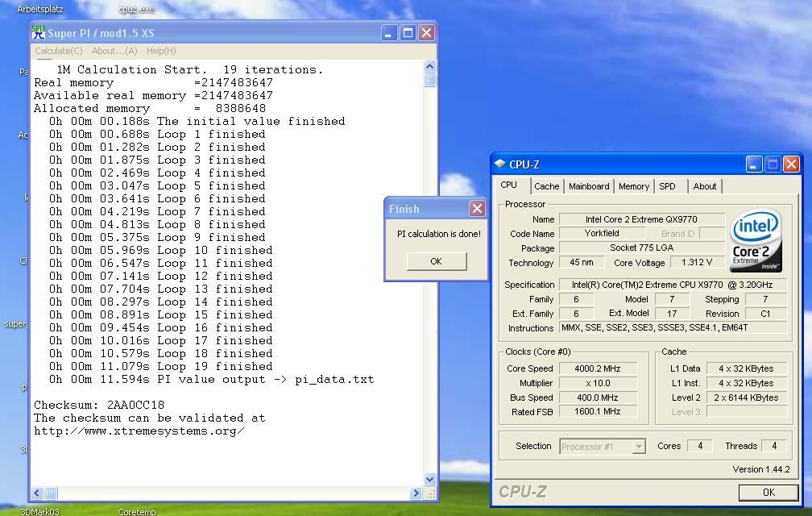Click the Super PI vertical scroll up arrow
812x516 pixels.
pos(430,66)
